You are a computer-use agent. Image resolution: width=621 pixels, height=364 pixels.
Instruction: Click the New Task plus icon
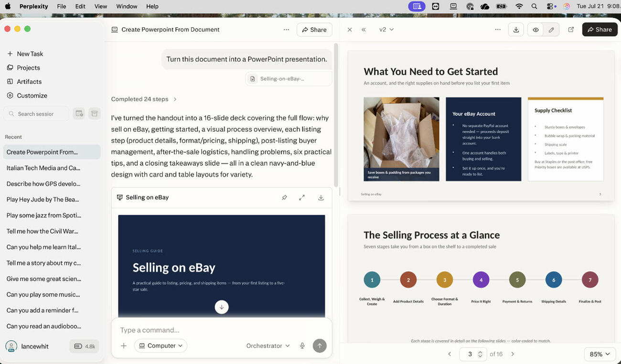[x=10, y=54]
